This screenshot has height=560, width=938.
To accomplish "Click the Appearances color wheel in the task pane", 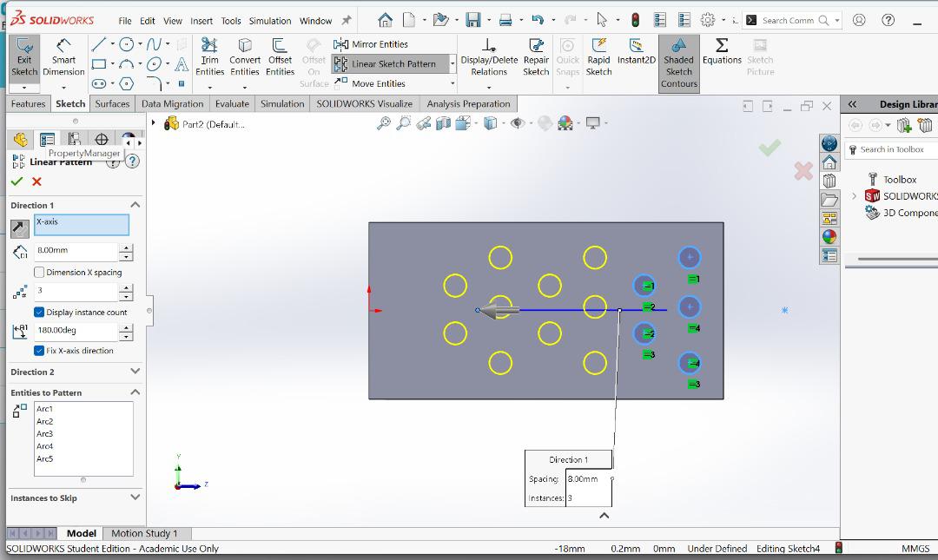I will click(829, 237).
